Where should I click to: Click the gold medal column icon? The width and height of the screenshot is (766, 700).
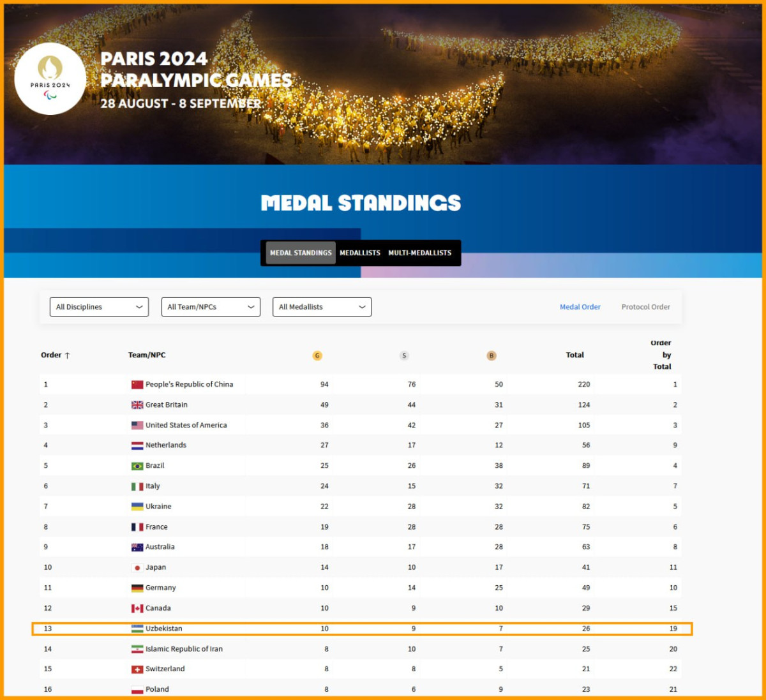point(317,355)
